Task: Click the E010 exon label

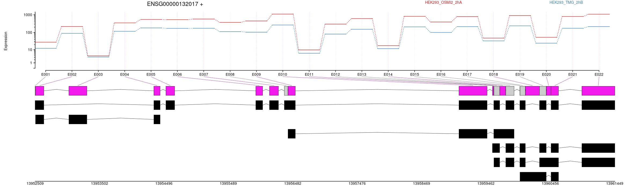Action: 283,74
